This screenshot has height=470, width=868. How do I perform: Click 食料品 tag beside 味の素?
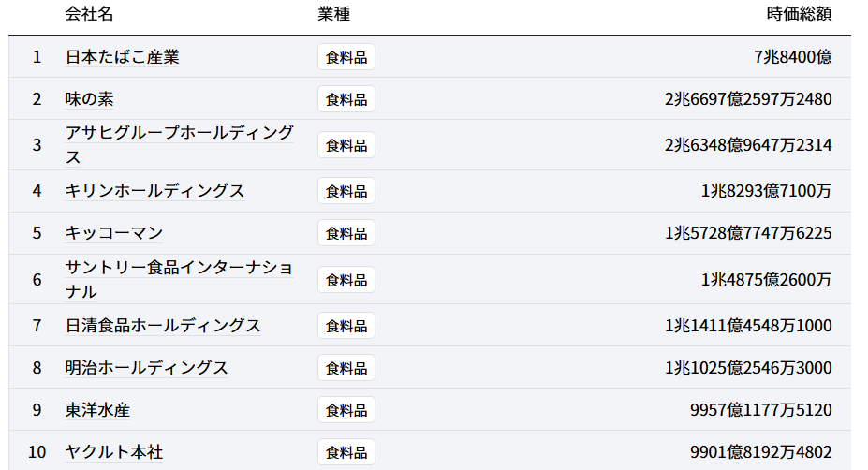[346, 99]
